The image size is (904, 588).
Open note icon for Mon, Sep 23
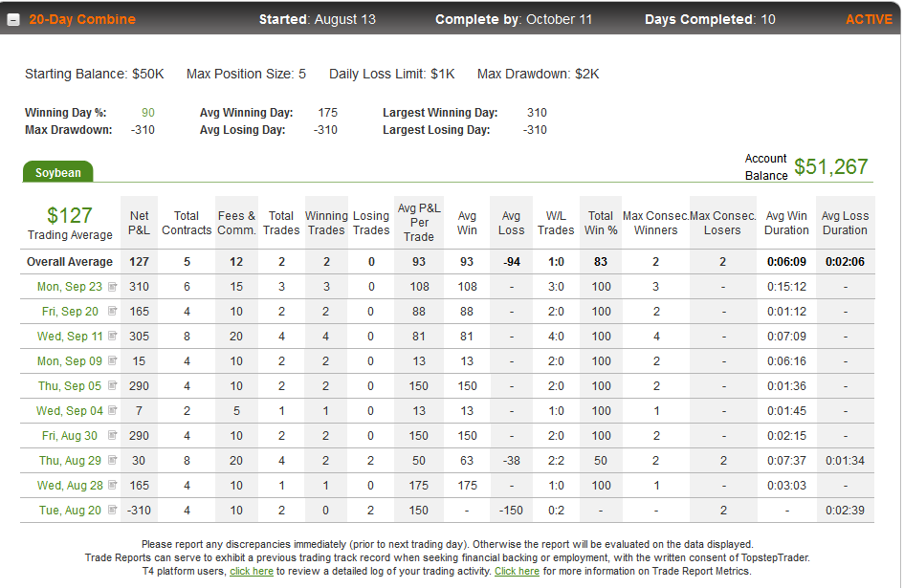(113, 287)
